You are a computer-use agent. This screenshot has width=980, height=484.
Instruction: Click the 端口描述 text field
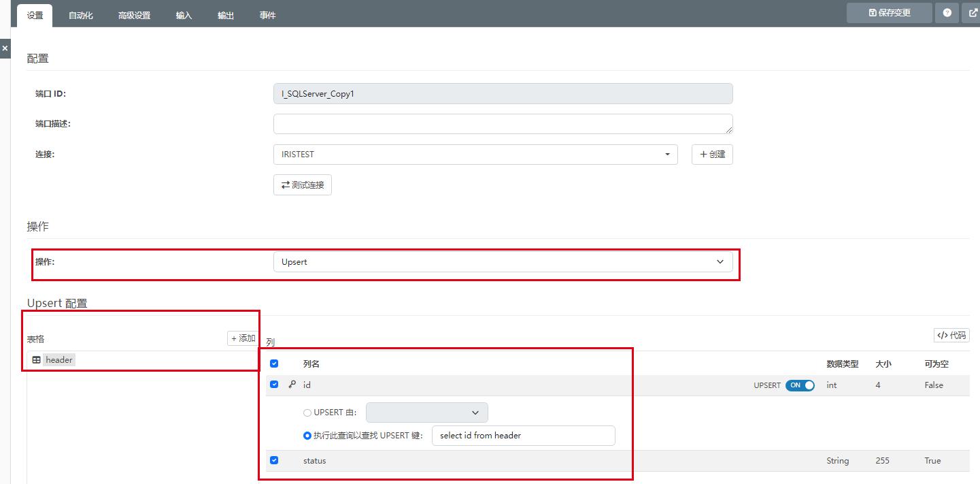pyautogui.click(x=503, y=124)
